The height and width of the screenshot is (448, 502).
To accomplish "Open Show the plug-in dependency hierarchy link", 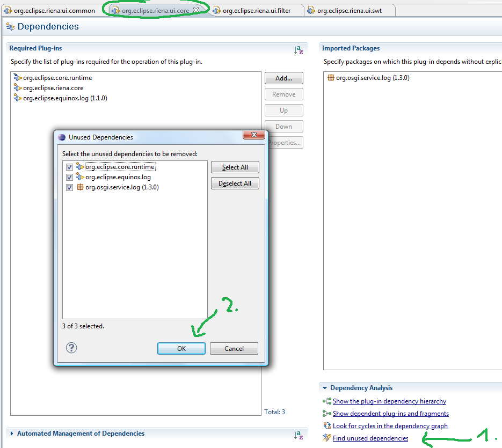I will coord(389,401).
